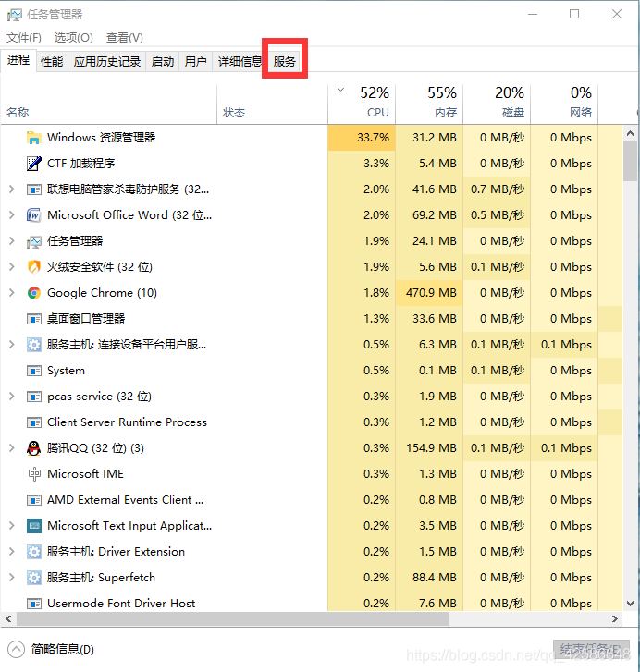640x672 pixels.
Task: Select the Client Server Runtime Process row
Action: pyautogui.click(x=127, y=422)
